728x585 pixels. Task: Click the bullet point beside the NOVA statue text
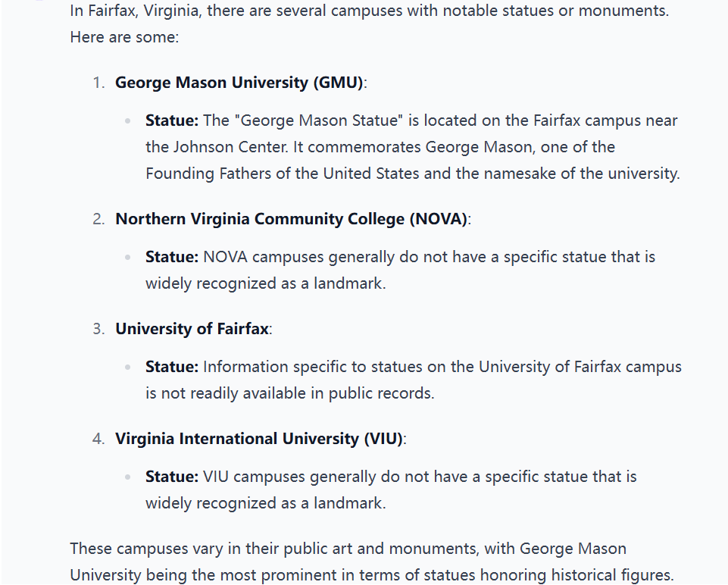(128, 257)
